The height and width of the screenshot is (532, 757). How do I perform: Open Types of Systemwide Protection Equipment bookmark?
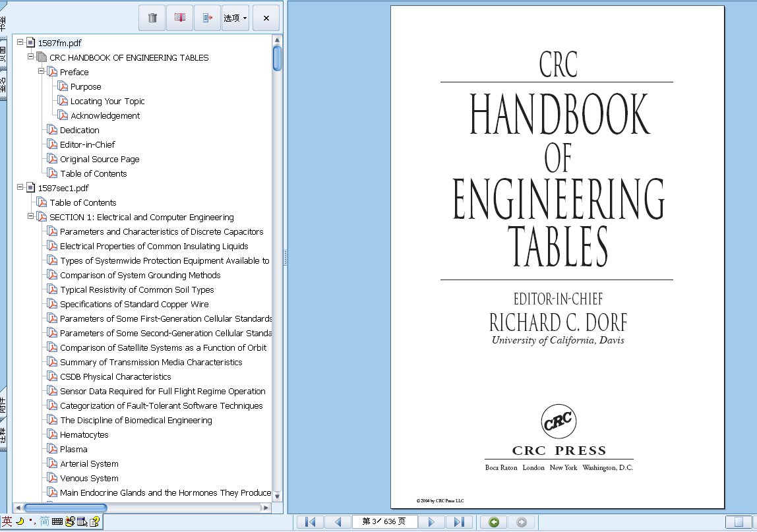(x=165, y=260)
